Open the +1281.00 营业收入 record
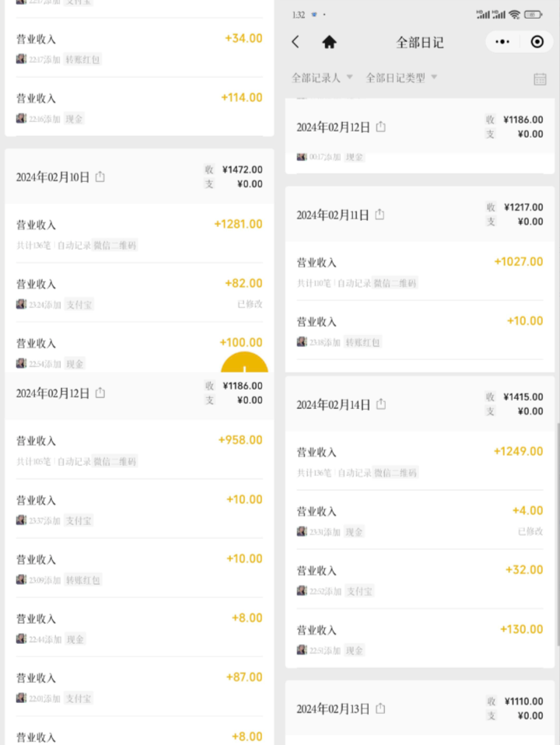 coord(139,234)
